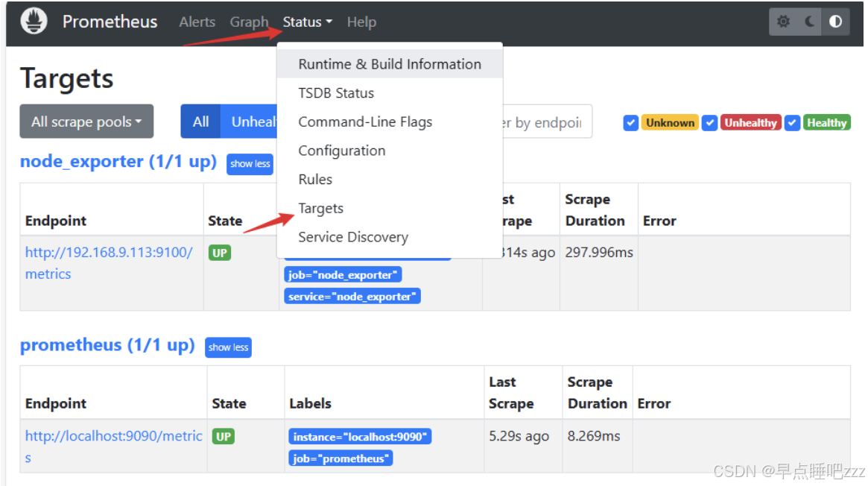This screenshot has height=486, width=868.
Task: Open Runtime & Build Information
Action: (x=390, y=64)
